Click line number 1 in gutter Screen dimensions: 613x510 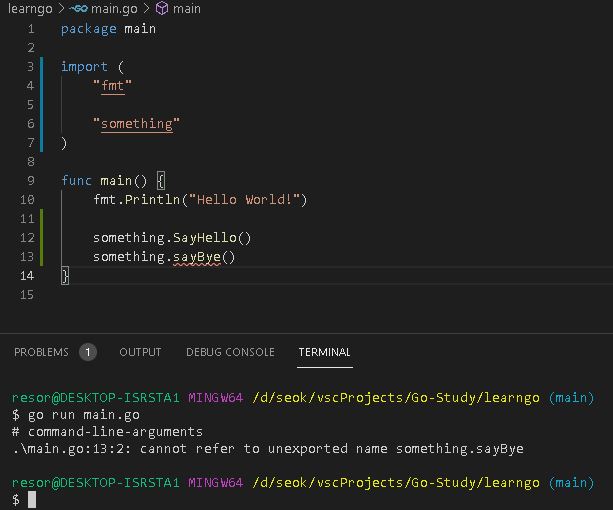pos(31,29)
